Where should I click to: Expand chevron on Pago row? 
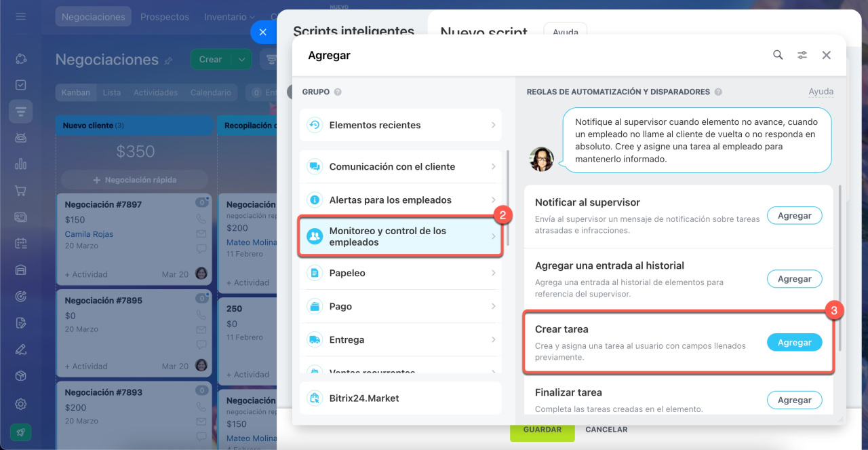click(x=493, y=306)
